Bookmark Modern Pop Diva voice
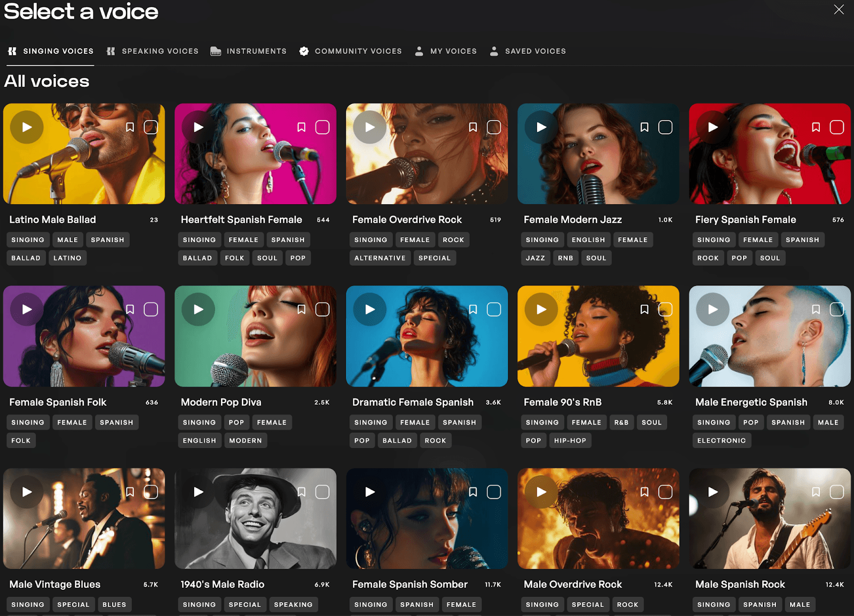Viewport: 854px width, 616px height. tap(301, 309)
